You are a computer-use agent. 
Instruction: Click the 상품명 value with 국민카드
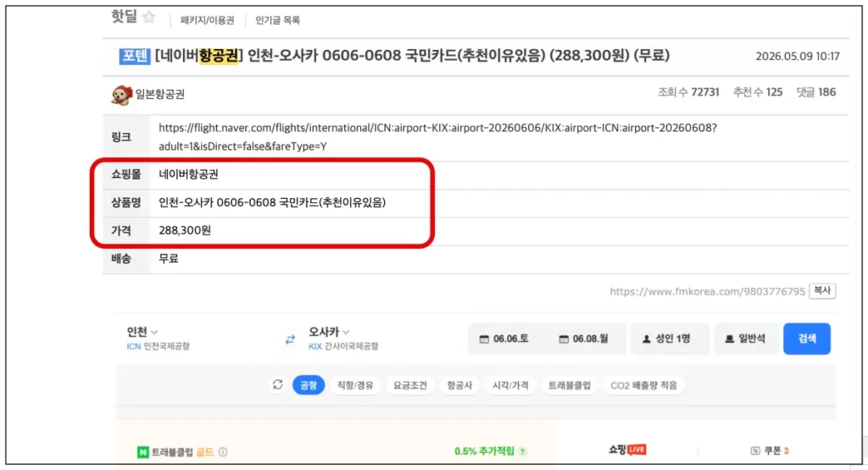click(x=272, y=202)
